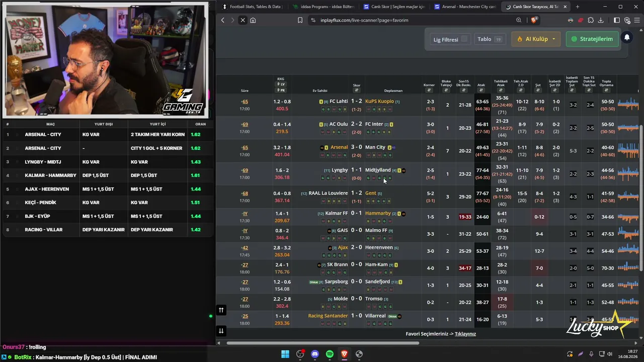Screen dimensions: 644x362
Task: Switch to the Canlı Skor Seçilen maçlar tab
Action: click(x=394, y=7)
